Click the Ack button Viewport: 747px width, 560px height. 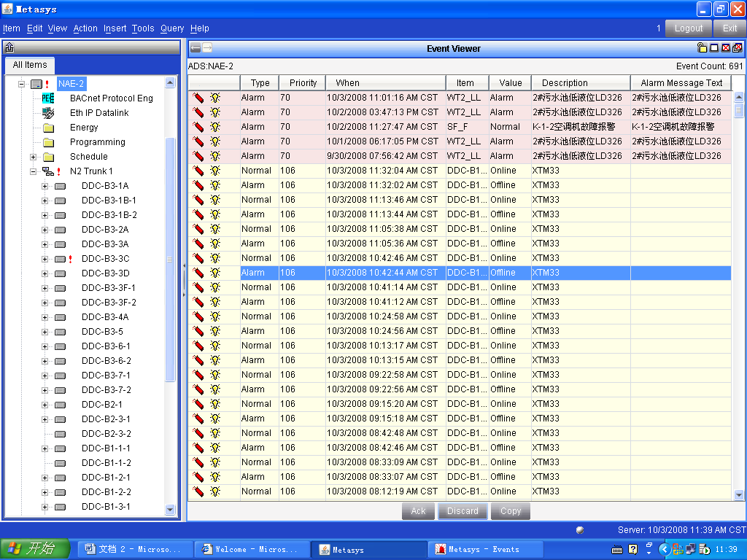coord(418,511)
